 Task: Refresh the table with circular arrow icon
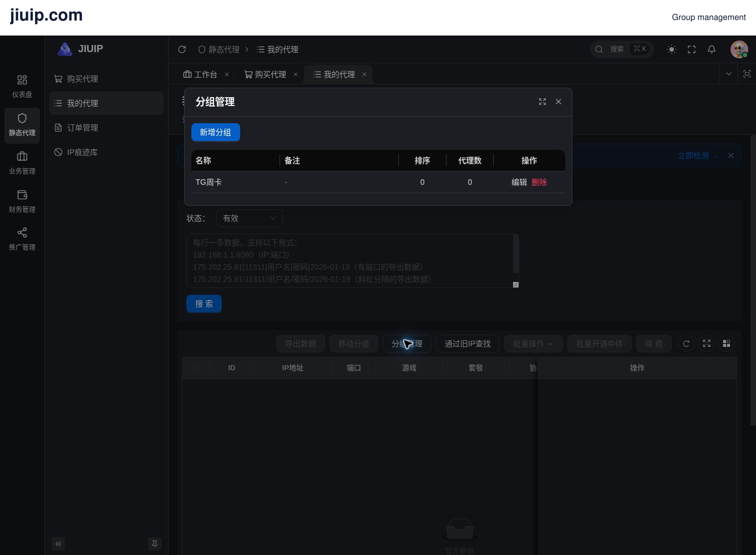(x=686, y=344)
